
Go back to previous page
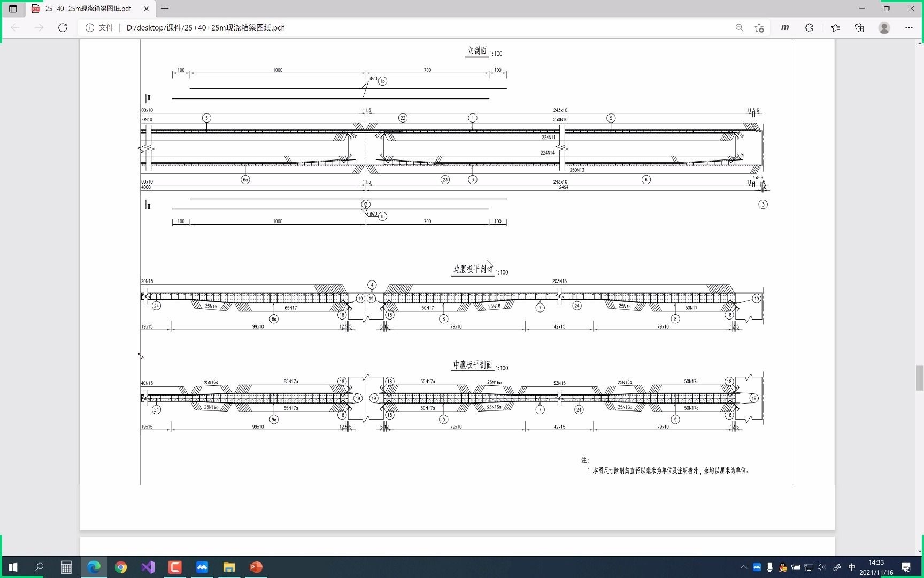click(15, 27)
